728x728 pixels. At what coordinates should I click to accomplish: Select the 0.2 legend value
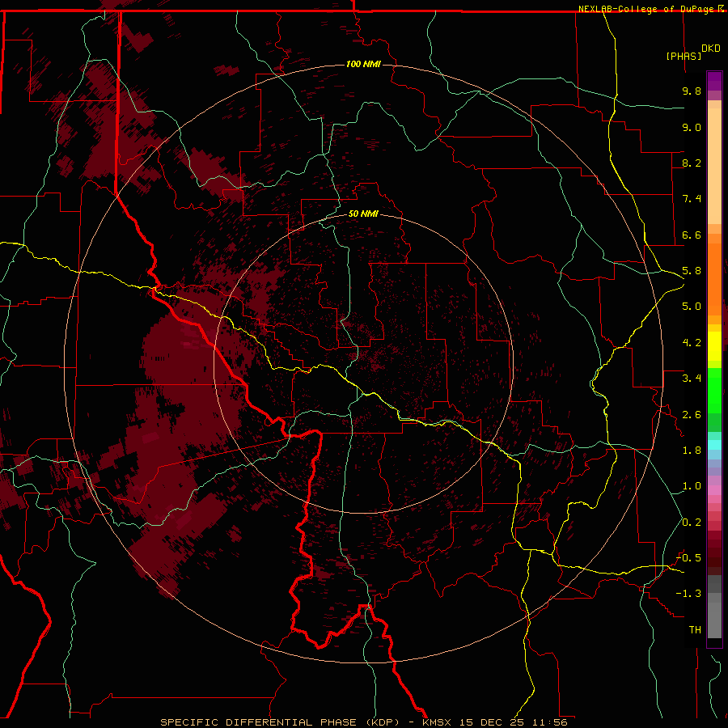coord(692,523)
